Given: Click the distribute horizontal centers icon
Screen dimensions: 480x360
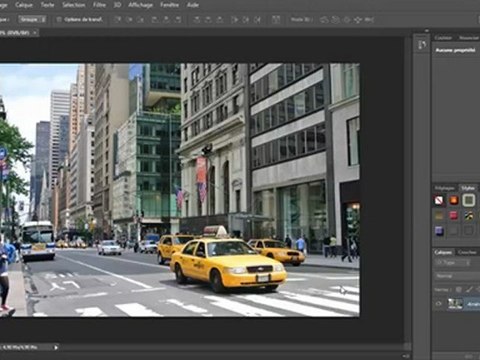Looking at the screenshot, I should 246,20.
